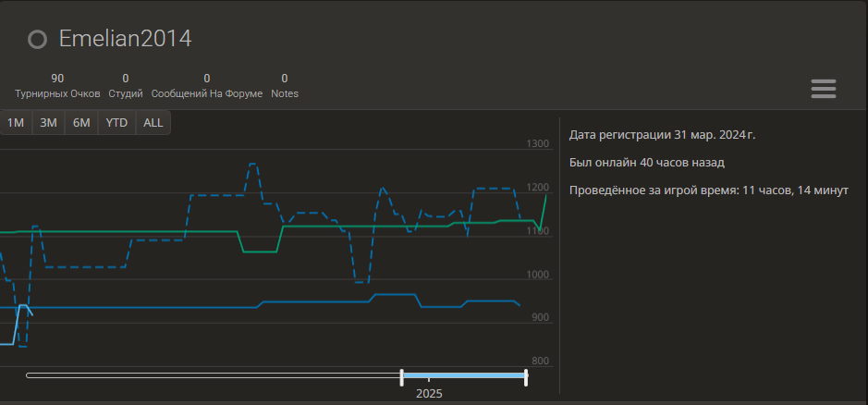Screen dimensions: 868x405
Task: Click the highlighted blue range bar
Action: coord(464,375)
